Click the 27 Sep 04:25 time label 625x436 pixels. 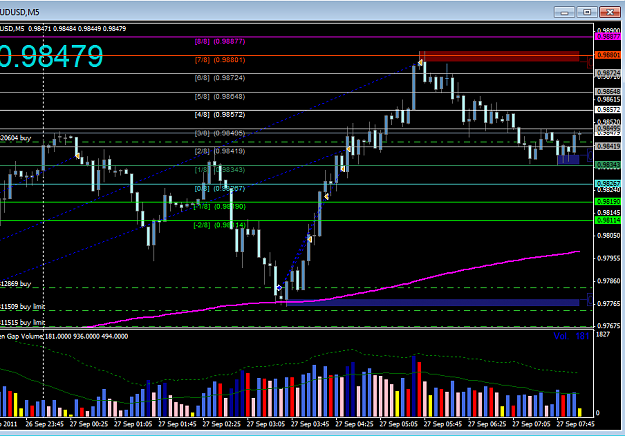point(354,424)
